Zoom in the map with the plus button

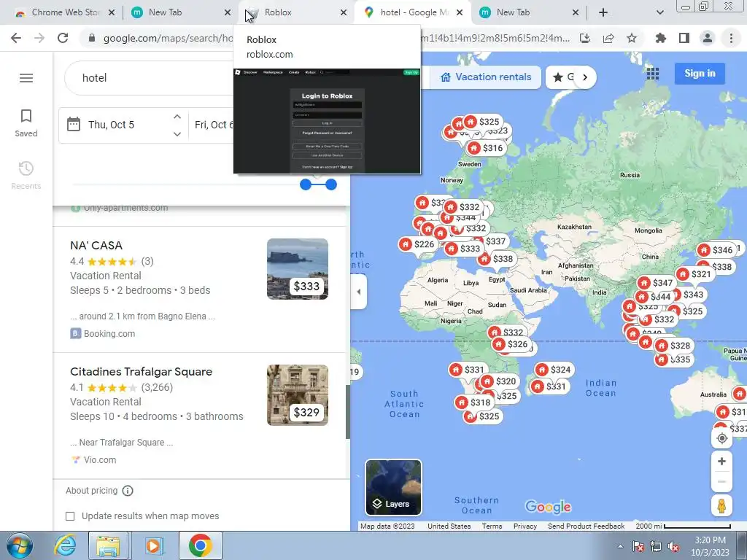(x=721, y=461)
